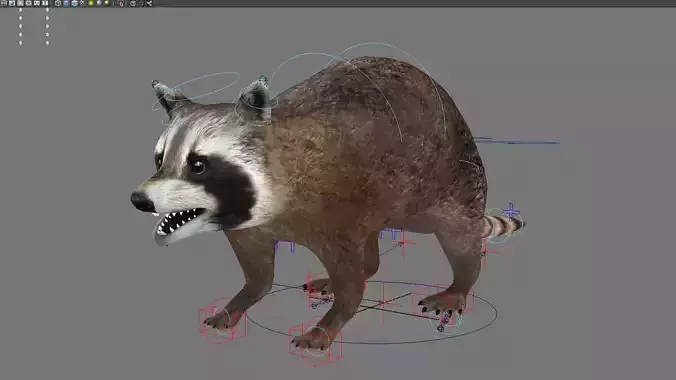Toggle the resolution gate icon
676x380 pixels.
20,3
